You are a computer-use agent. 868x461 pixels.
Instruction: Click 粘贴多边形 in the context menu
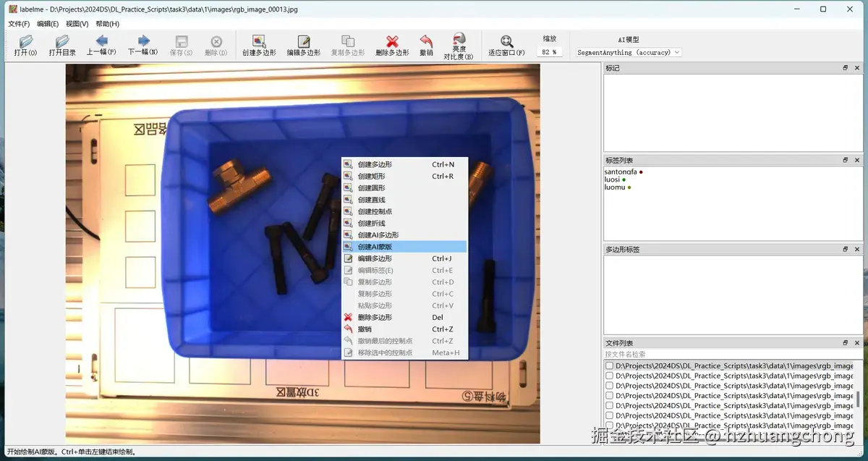404,305
